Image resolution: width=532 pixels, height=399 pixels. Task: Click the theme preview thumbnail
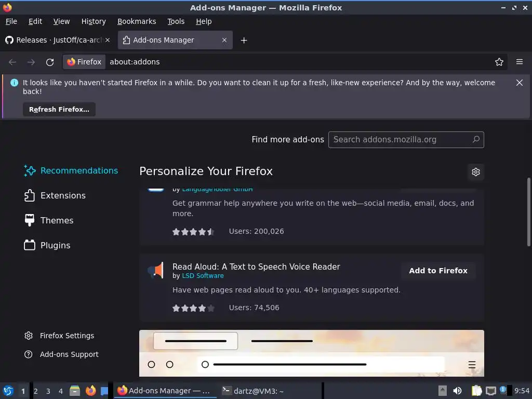312,353
